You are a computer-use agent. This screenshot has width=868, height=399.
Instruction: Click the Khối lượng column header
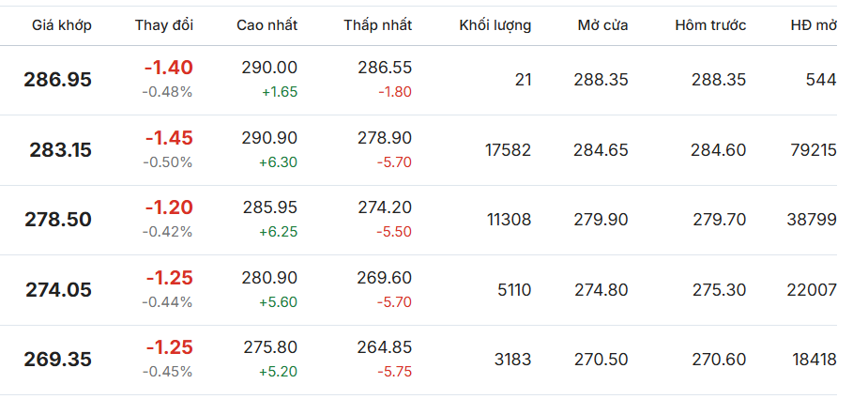(495, 25)
